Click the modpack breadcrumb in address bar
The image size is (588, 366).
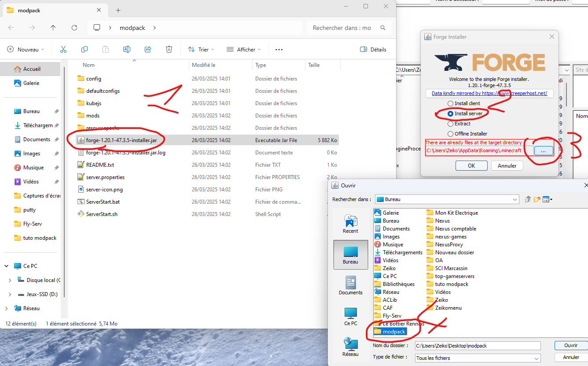click(x=132, y=28)
